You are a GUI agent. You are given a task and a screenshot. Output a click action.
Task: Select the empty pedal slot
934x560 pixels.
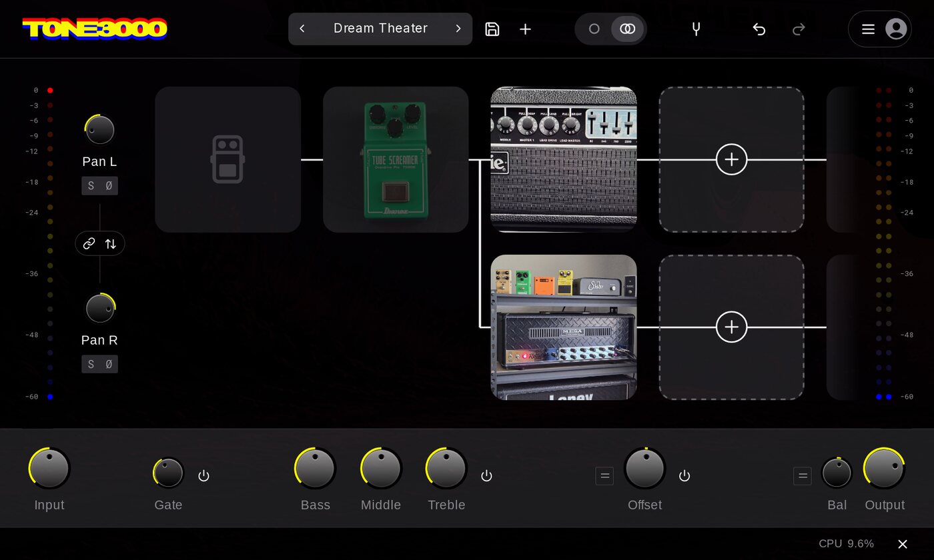(227, 159)
